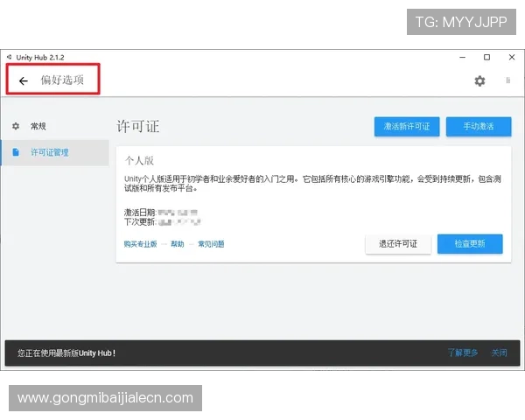The image size is (525, 420).
Task: Click 了解更多 in the notification bar
Action: pos(463,353)
